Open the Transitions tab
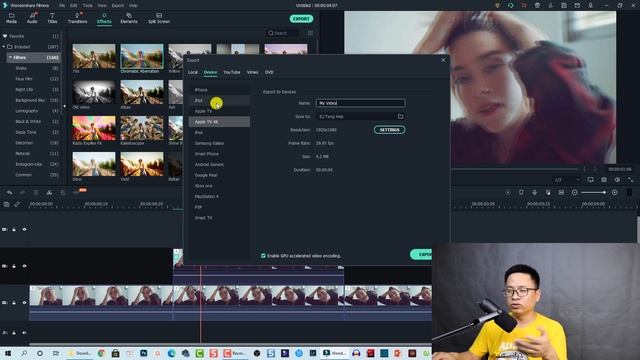The width and height of the screenshot is (640, 360). [77, 18]
